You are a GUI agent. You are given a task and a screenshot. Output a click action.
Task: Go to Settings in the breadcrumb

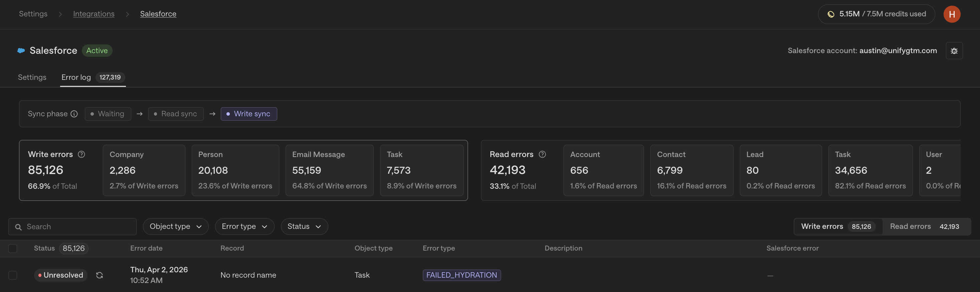click(33, 14)
